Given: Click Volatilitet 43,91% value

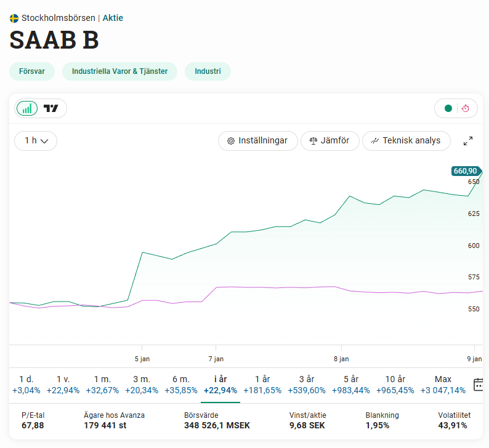Looking at the screenshot, I should click(453, 426).
